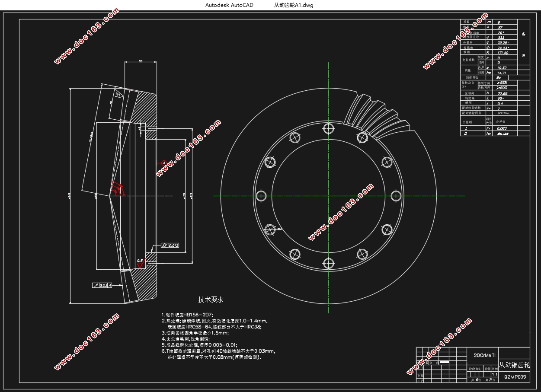
Task: Click the red datum A circle marker
Action: tap(164, 163)
